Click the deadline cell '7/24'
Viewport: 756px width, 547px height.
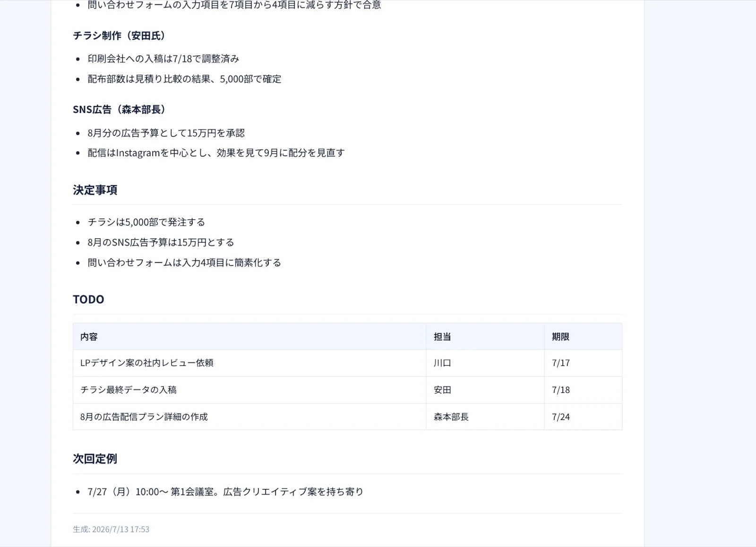(x=583, y=417)
